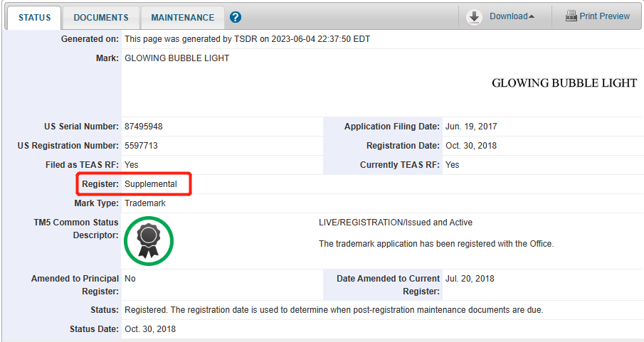
Task: Click the printer icon
Action: [571, 16]
